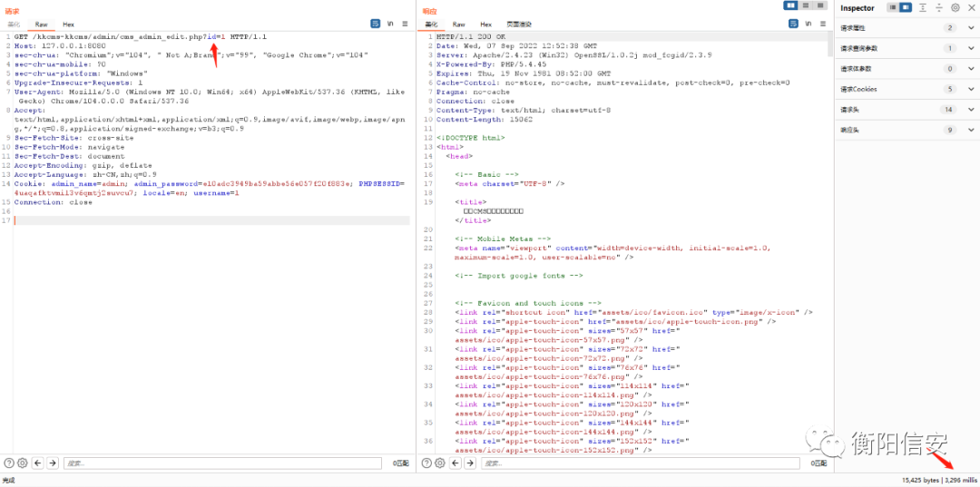980x487 pixels.
Task: Switch response pane to 页面渲染 tab
Action: click(x=519, y=24)
